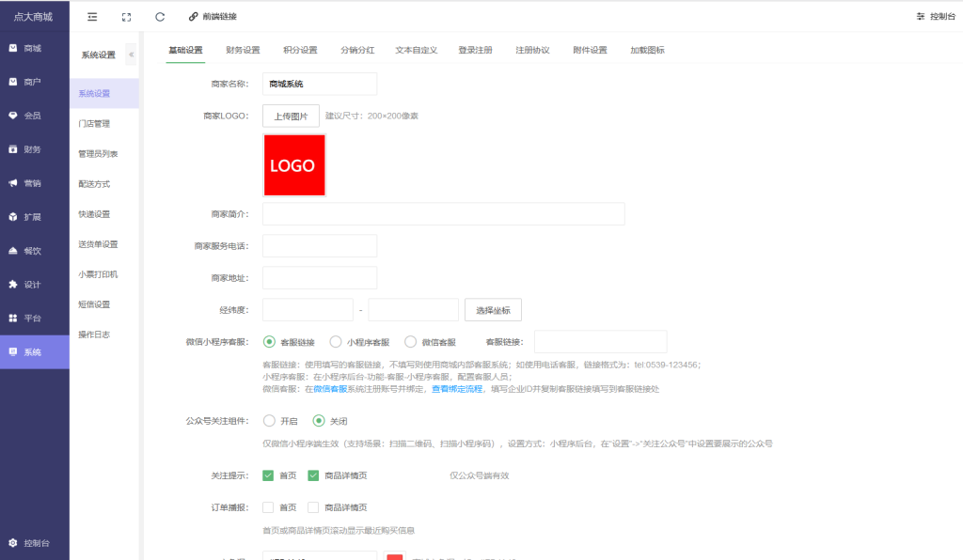Open 设计 section in the sidebar
The height and width of the screenshot is (560, 963).
(x=33, y=284)
